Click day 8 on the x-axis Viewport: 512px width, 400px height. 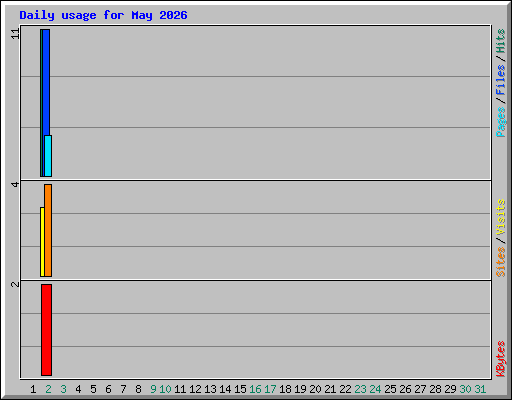138,389
